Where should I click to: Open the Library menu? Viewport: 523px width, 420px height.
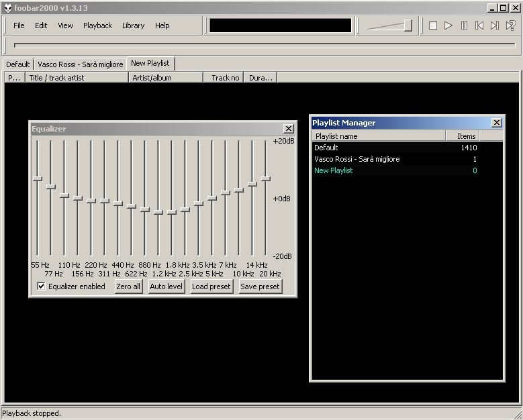133,25
